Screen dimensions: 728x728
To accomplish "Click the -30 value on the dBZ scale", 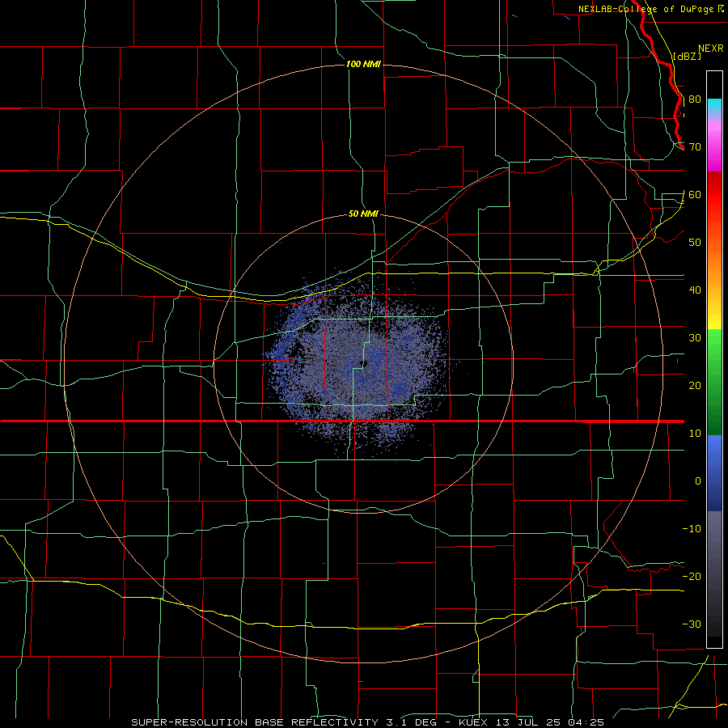I will click(692, 624).
